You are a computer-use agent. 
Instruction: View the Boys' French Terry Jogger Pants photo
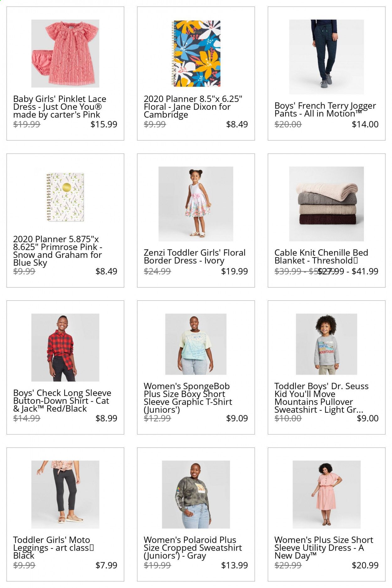pos(326,57)
